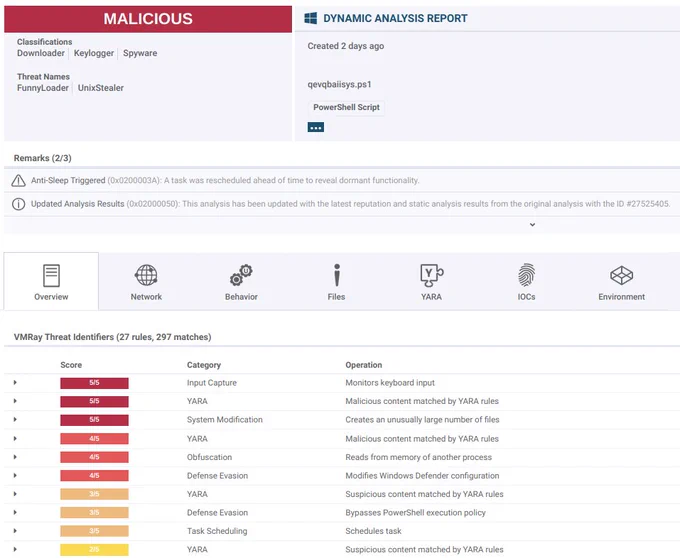Expand the 3/5 YARA suspicious content row
The height and width of the screenshot is (558, 680).
click(x=15, y=494)
